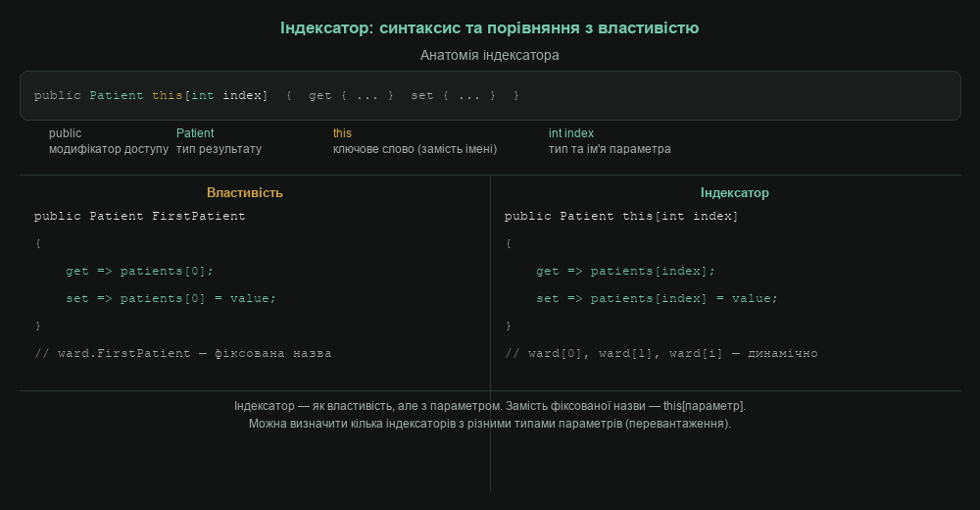Click the line 'get => patients[index];'
Image resolution: width=980 pixels, height=510 pixels.
coord(626,271)
